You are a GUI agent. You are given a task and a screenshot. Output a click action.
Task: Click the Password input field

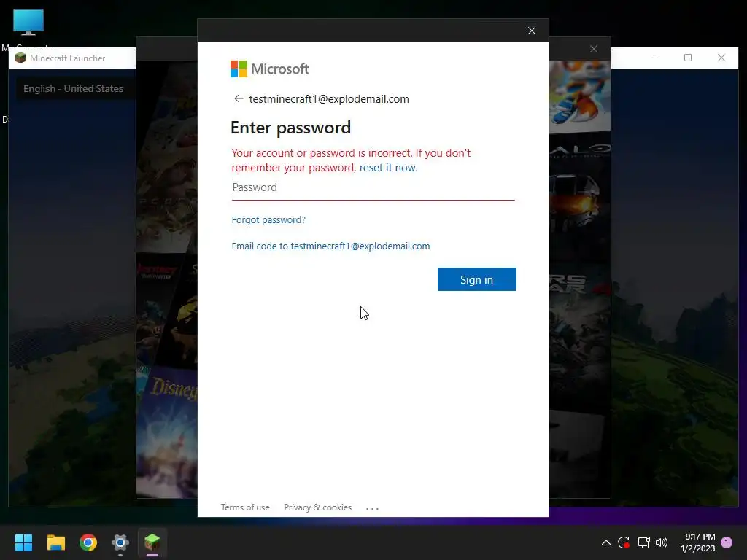373,187
